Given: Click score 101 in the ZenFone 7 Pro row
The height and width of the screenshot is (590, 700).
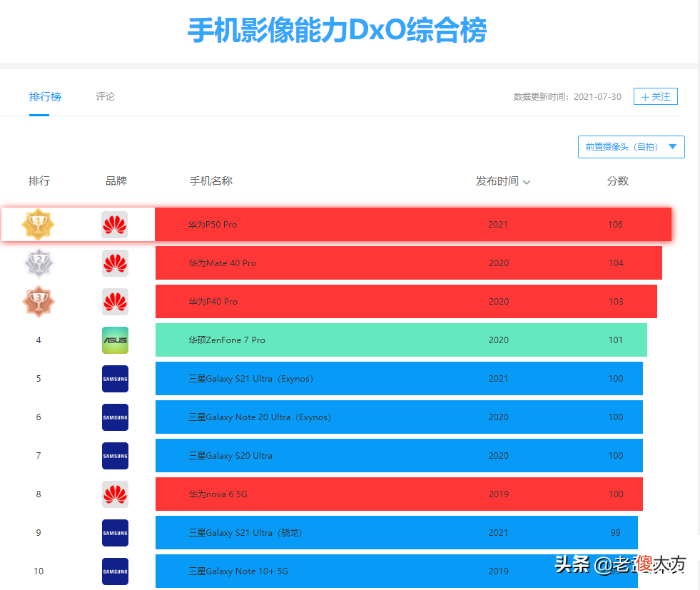Looking at the screenshot, I should point(615,340).
